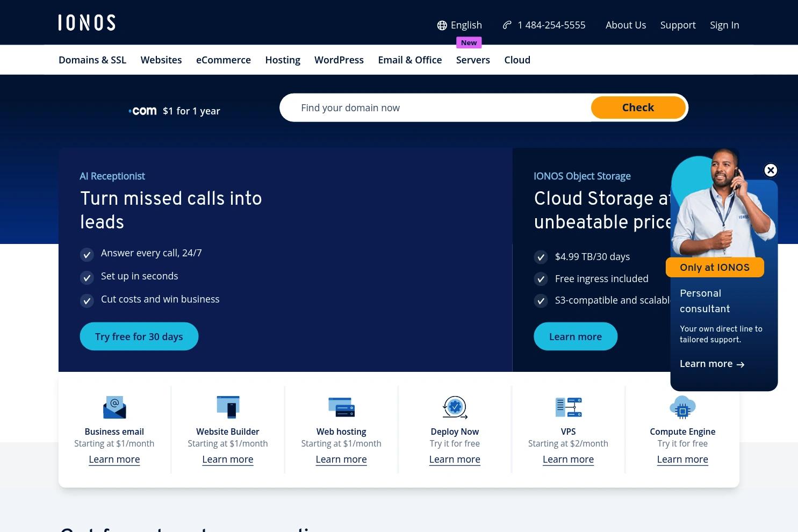Screen dimensions: 798x532
Task: Click the Personal consultant heading
Action: [x=705, y=301]
